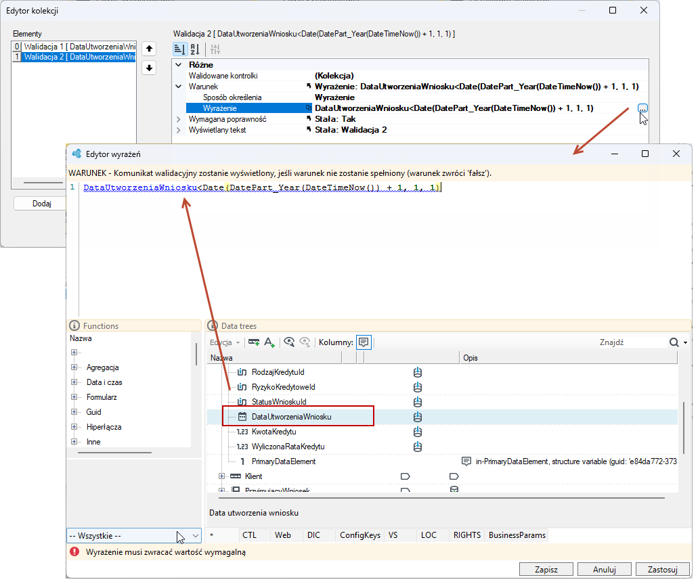700x588 pixels.
Task: Sort property grid alphabetically
Action: point(195,49)
